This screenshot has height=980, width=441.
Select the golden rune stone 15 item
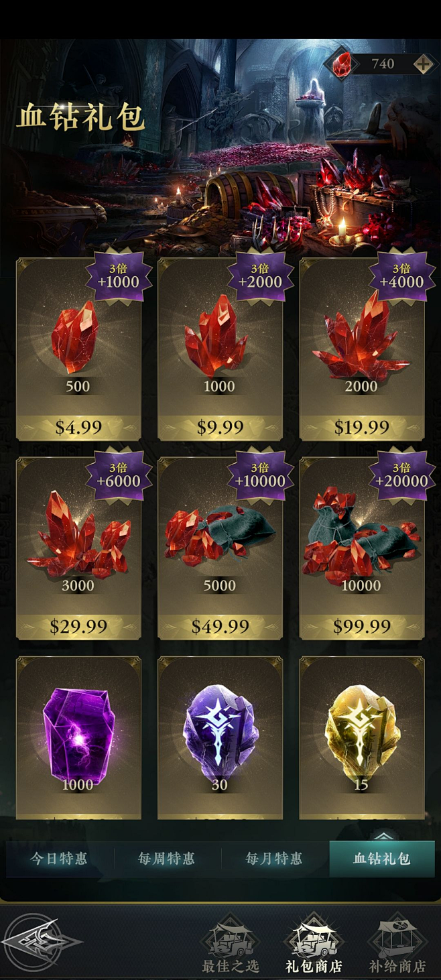point(362,737)
